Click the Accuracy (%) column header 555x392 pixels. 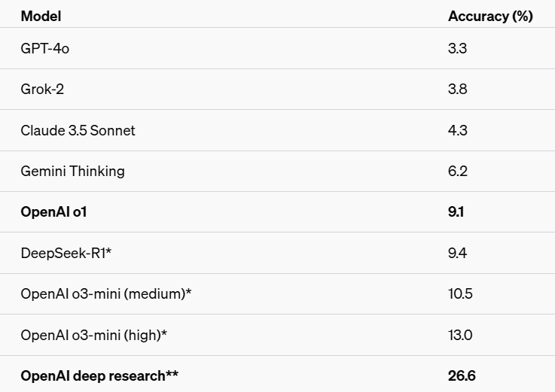pos(490,17)
